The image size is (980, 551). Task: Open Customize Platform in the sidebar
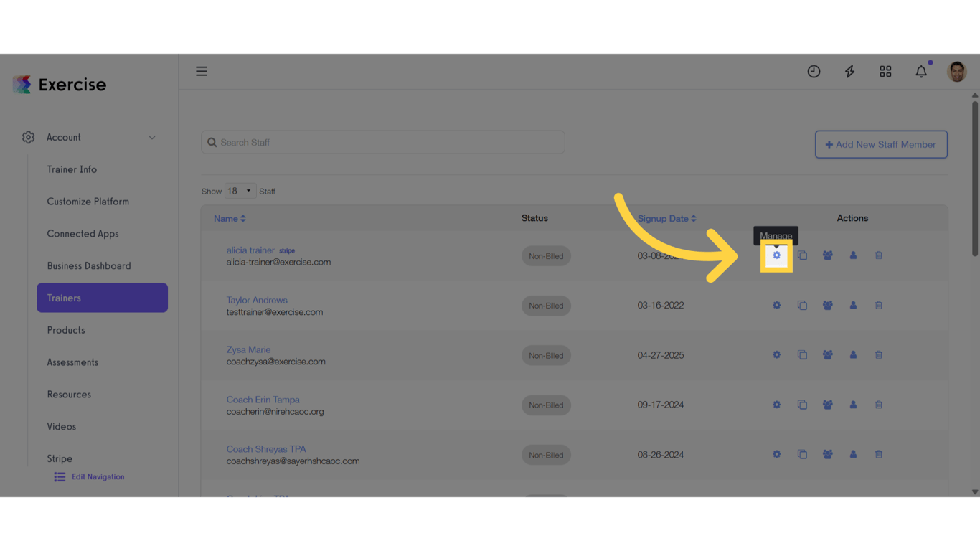(x=88, y=202)
